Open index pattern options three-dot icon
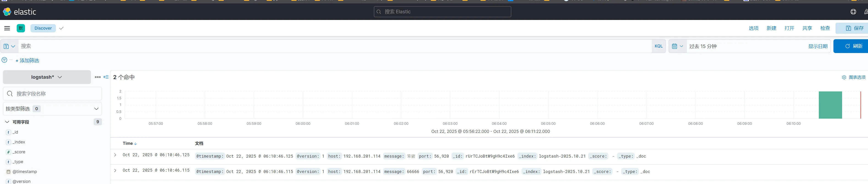 coord(98,77)
